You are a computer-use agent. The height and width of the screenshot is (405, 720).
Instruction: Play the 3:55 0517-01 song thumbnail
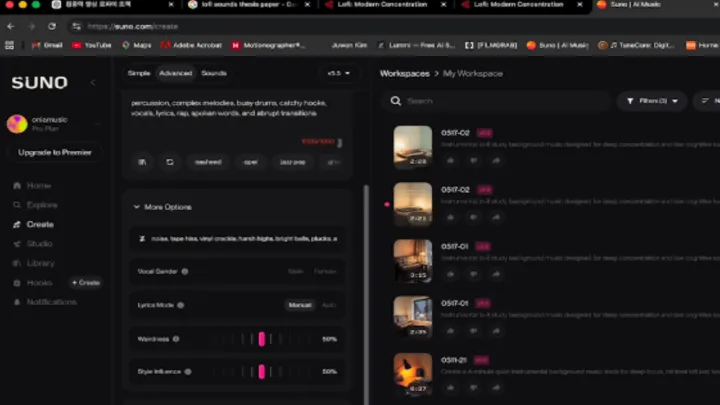[x=413, y=260]
